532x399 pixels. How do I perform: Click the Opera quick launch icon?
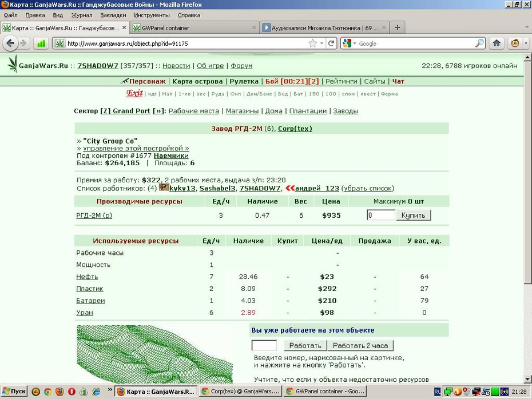(x=72, y=392)
